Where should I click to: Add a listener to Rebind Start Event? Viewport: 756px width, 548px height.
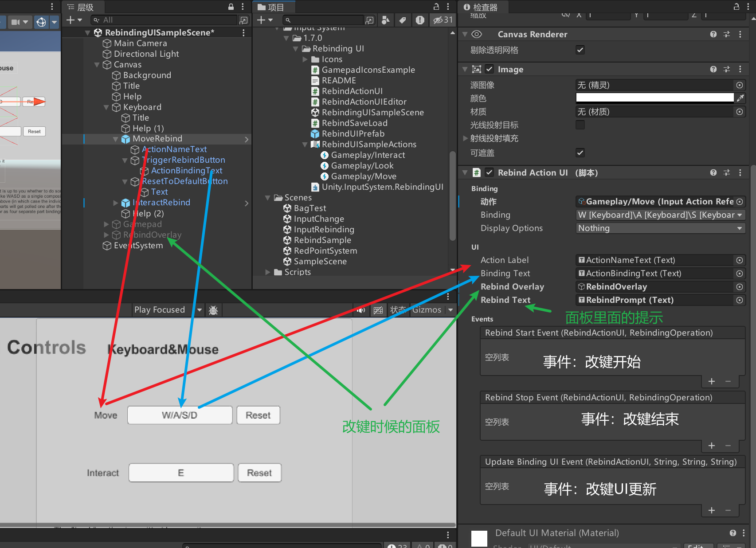(x=711, y=381)
